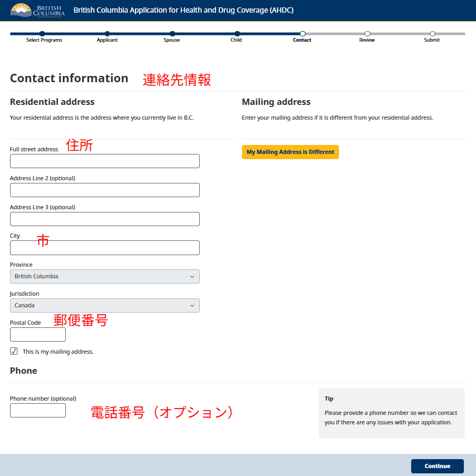Select the Address Line 3 input box

(105, 219)
